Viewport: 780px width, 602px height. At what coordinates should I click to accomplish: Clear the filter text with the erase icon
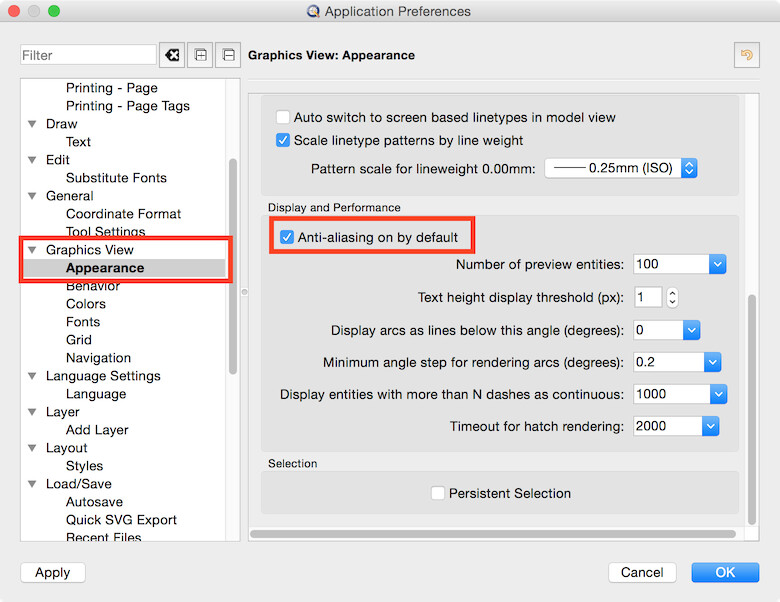[x=172, y=55]
